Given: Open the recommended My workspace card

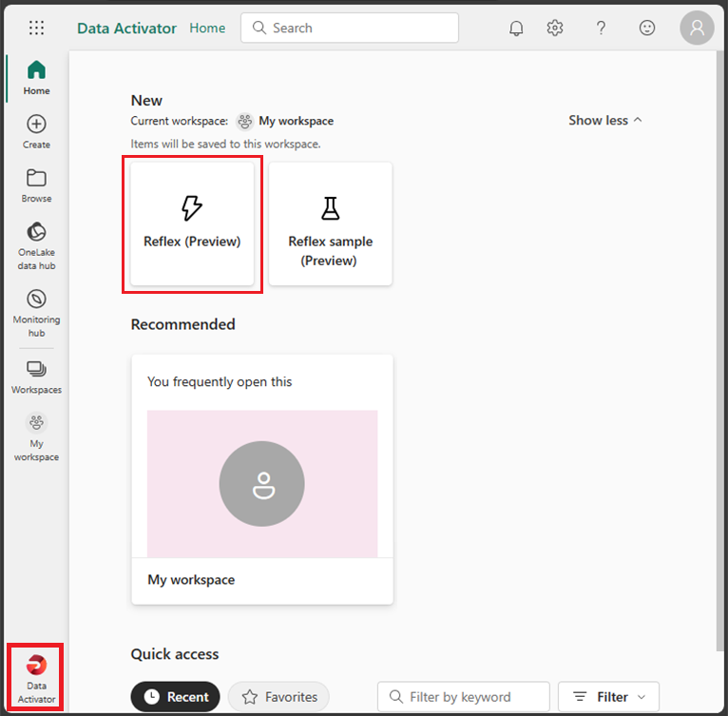Looking at the screenshot, I should tap(262, 479).
